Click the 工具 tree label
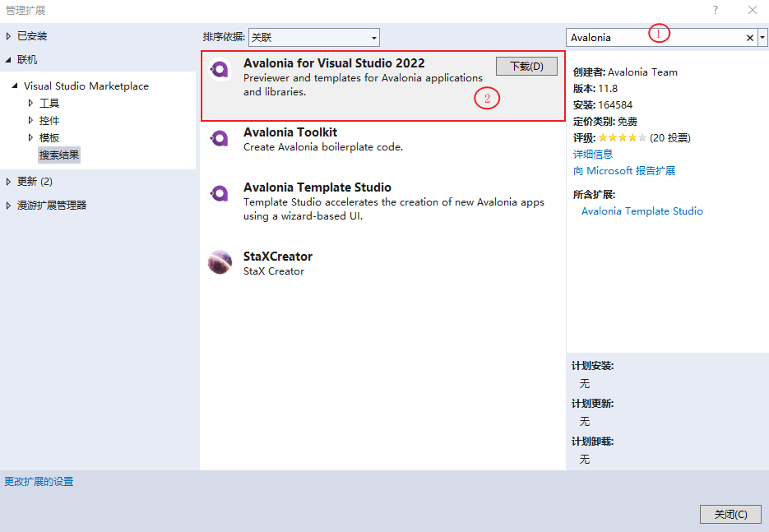 coord(49,103)
